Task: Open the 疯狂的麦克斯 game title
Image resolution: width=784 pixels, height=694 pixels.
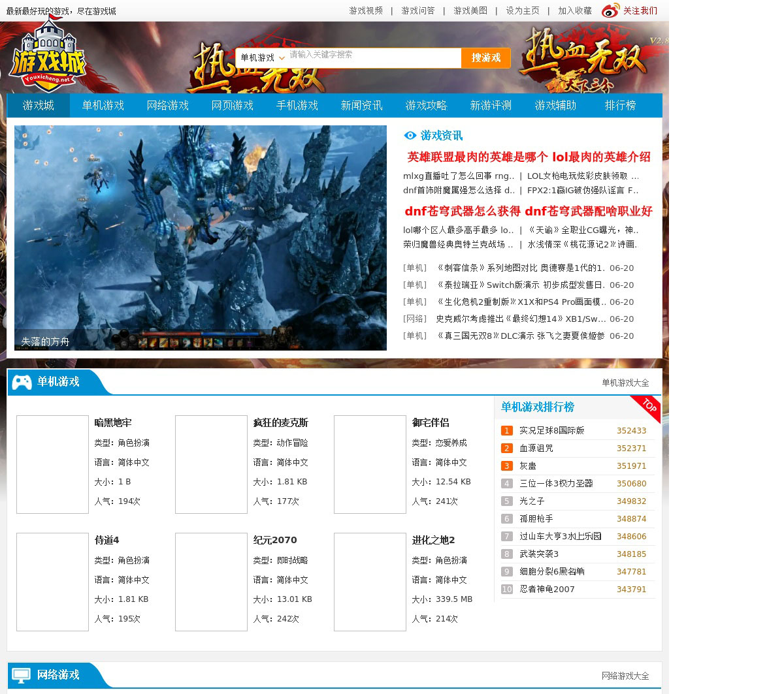Action: [x=281, y=422]
